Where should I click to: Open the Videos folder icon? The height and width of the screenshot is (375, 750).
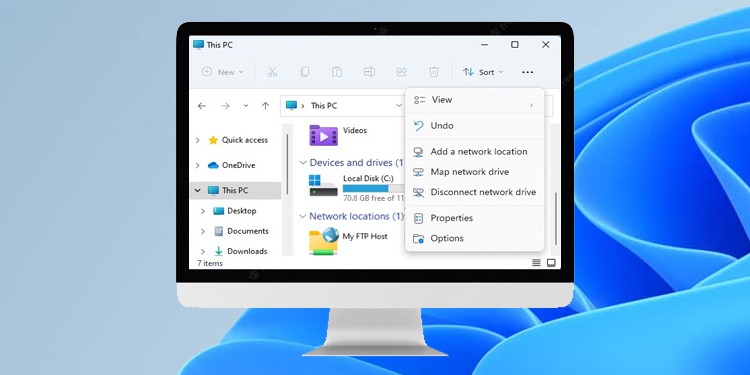pyautogui.click(x=323, y=135)
